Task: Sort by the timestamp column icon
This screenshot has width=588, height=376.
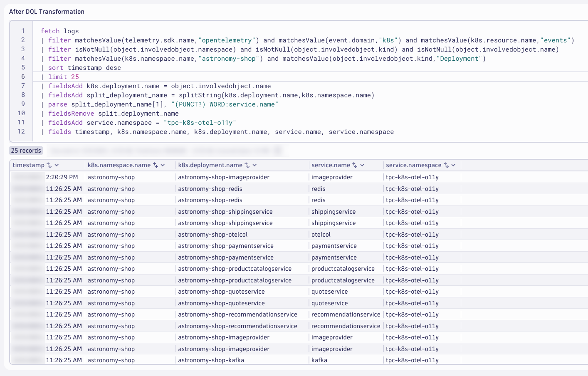Action: (49, 165)
